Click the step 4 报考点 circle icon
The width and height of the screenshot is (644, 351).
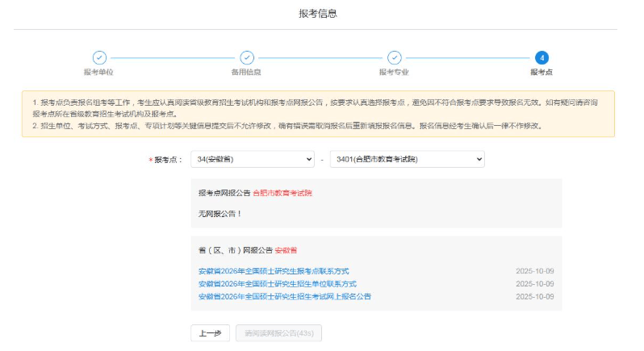click(x=542, y=58)
